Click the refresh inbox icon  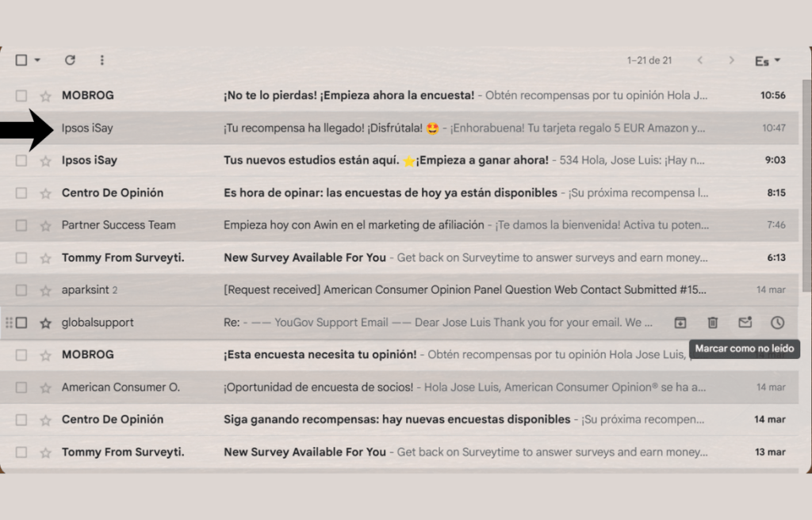point(70,60)
